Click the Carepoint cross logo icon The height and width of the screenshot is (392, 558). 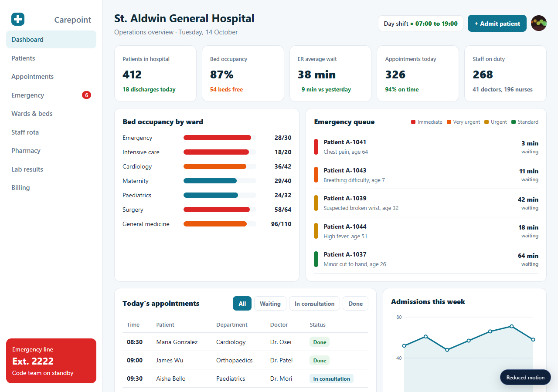tap(18, 19)
